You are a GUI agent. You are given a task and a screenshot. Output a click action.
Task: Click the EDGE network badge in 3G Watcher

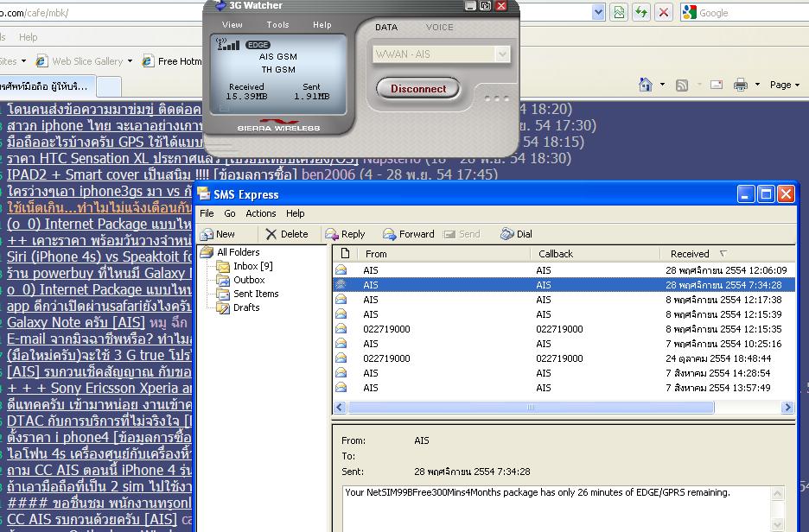pos(258,45)
